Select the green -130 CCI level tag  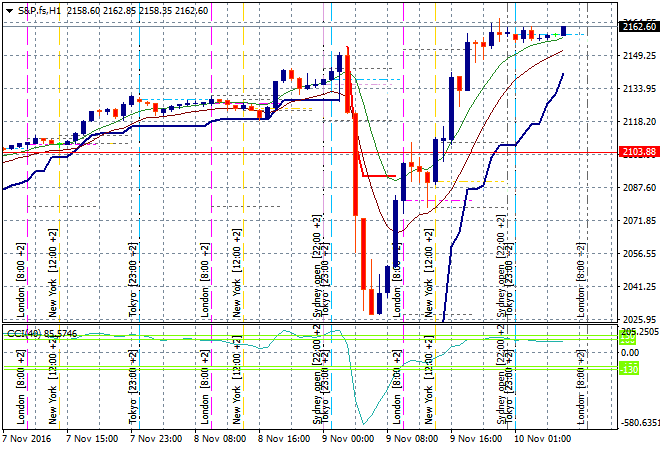(630, 369)
